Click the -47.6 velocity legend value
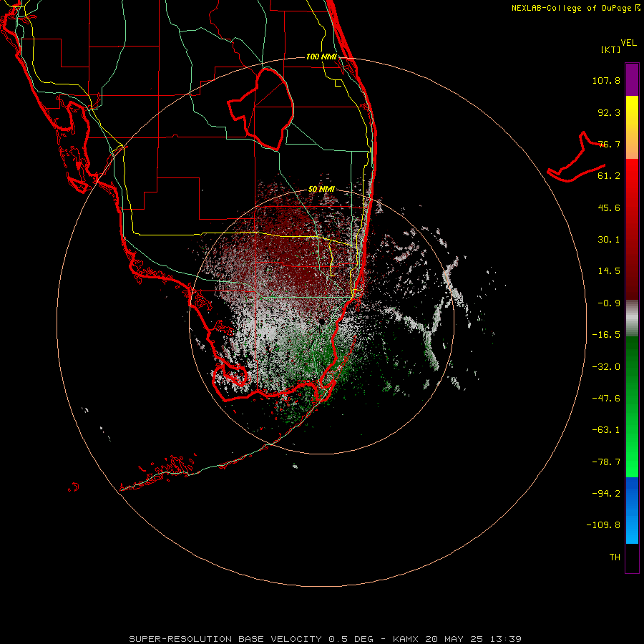 pos(606,399)
